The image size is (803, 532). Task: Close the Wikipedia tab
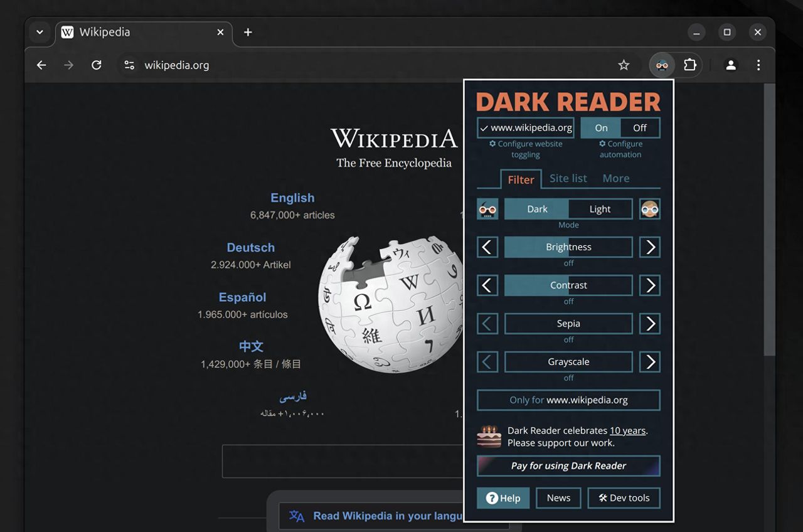[x=220, y=32]
